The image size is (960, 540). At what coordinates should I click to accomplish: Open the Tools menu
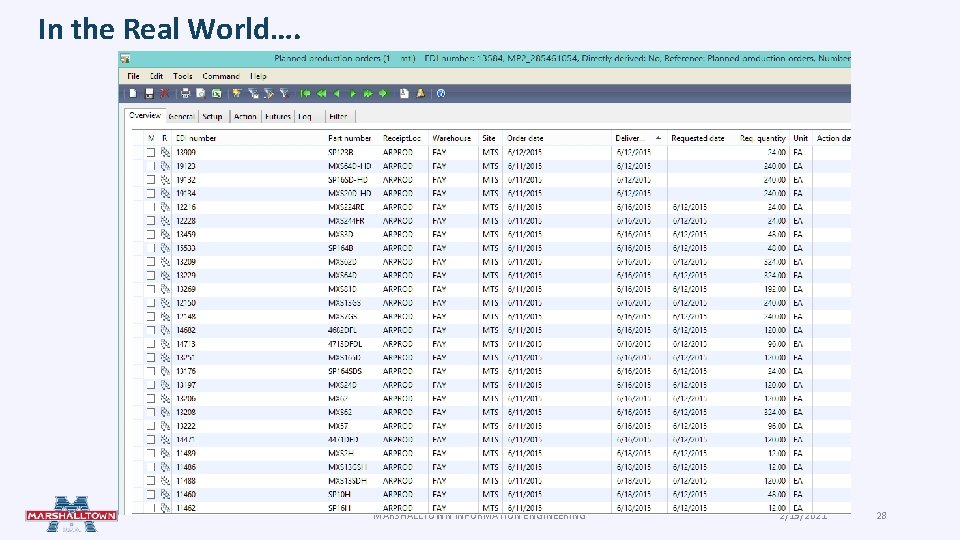point(182,77)
